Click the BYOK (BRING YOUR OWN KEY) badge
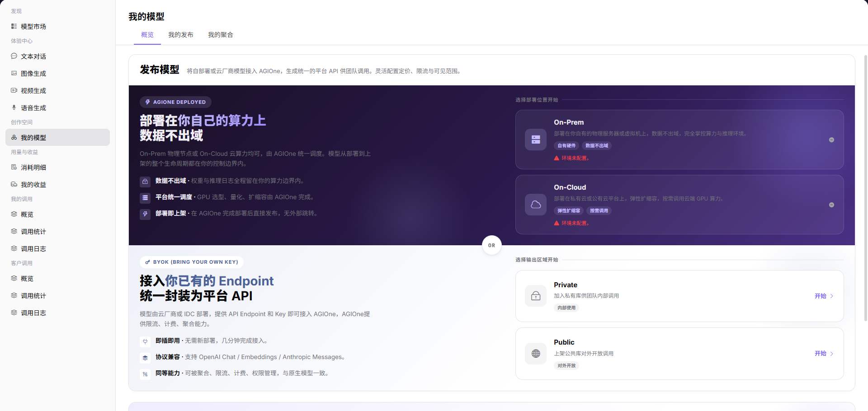The width and height of the screenshot is (868, 411). 192,262
